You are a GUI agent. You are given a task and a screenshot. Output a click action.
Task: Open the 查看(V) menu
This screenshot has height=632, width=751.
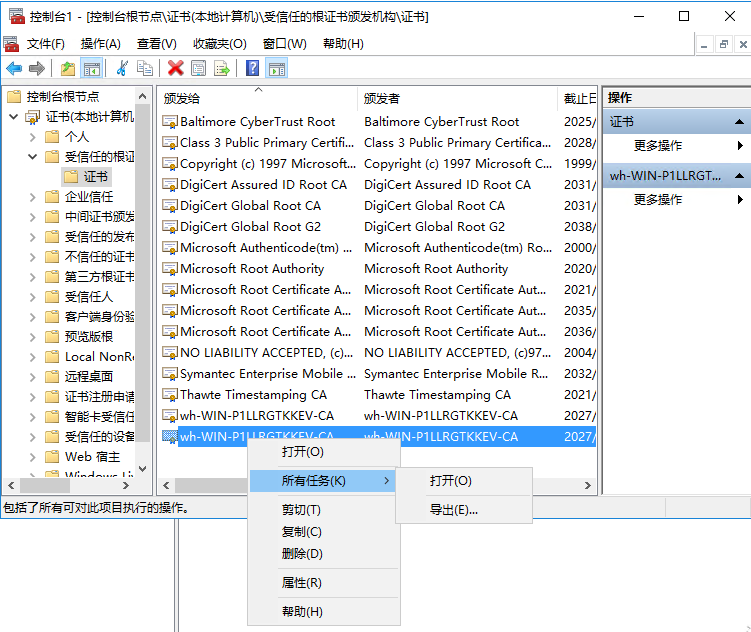click(156, 44)
